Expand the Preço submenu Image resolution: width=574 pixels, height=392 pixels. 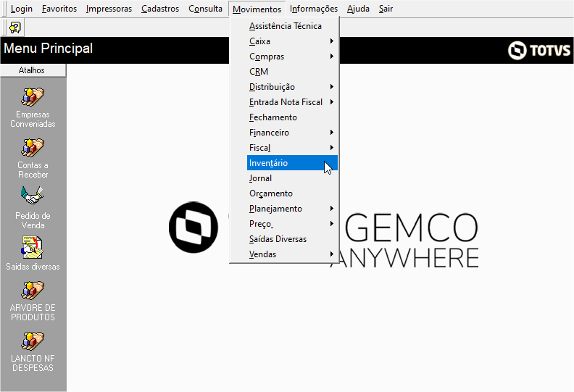coord(292,224)
